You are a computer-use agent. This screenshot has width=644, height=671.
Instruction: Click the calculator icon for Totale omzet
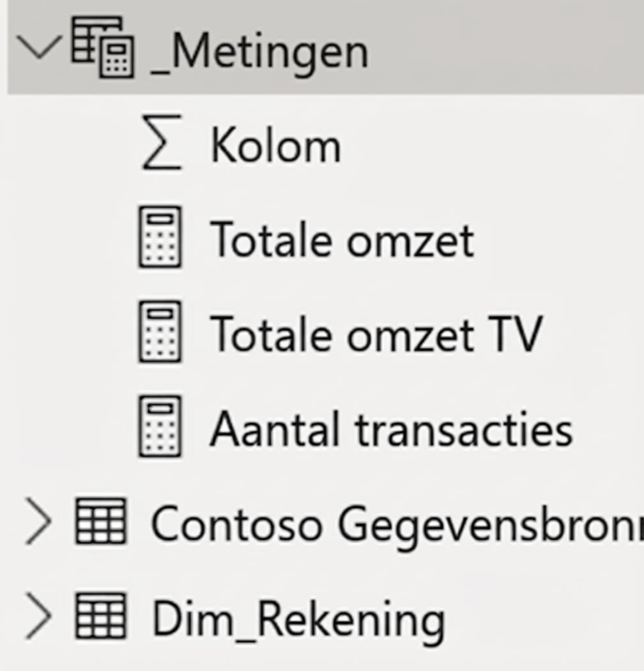tap(162, 239)
